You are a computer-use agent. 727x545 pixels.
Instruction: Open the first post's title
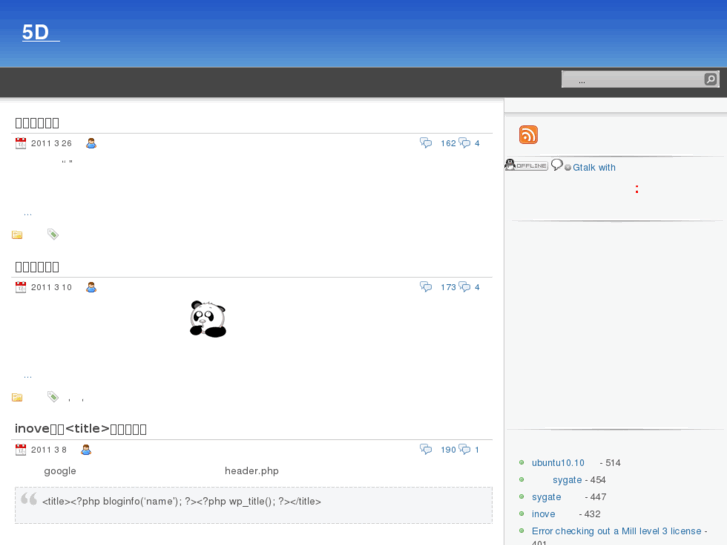(x=37, y=123)
